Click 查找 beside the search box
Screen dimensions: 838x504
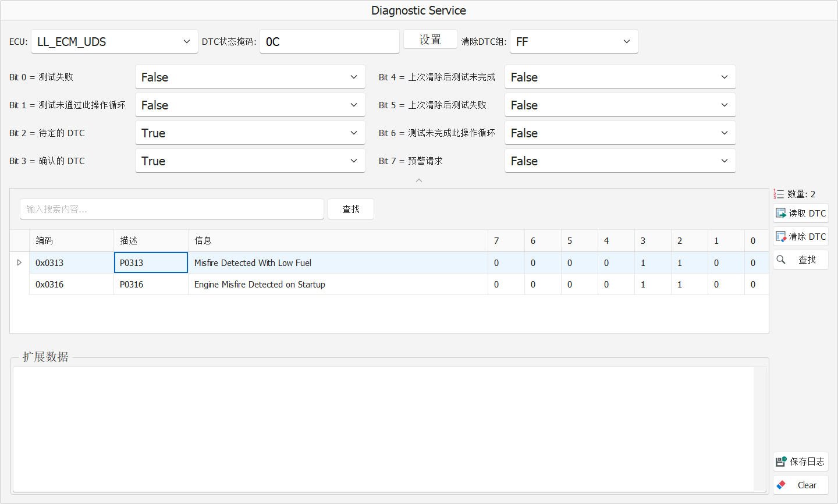(x=351, y=209)
